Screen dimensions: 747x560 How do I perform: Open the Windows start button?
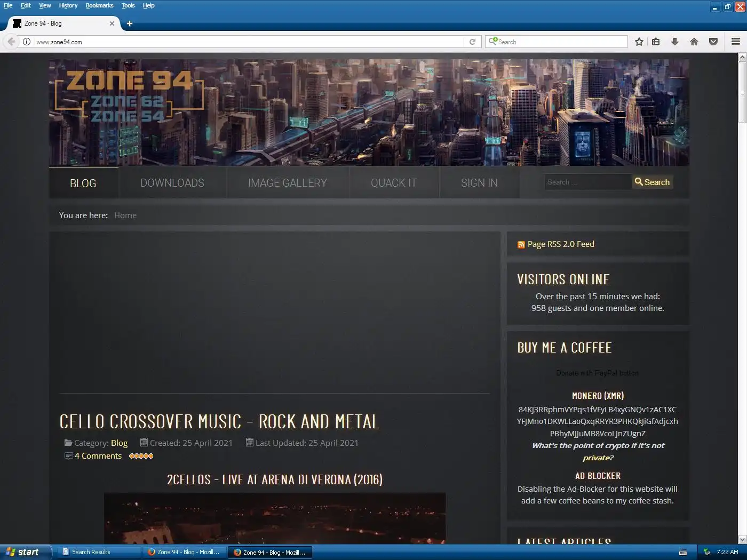point(26,552)
